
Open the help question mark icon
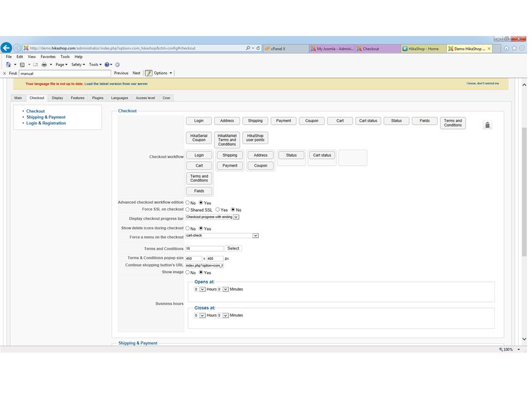point(108,64)
